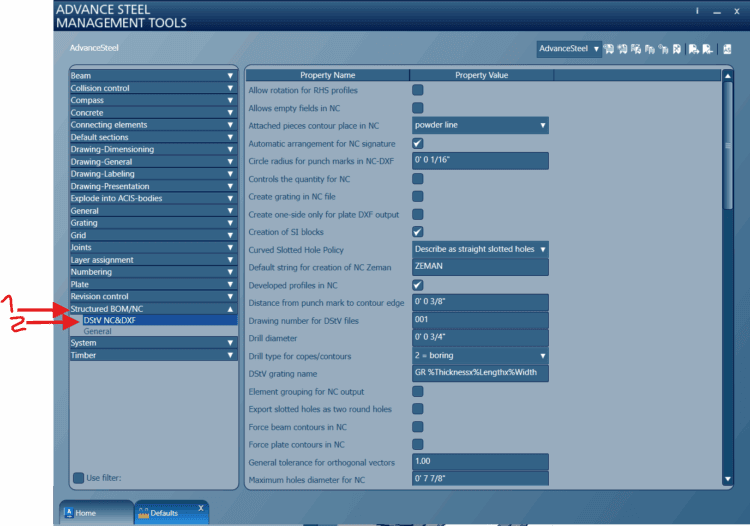Edit Distance from punch mark field 0' 0 3/8"
Viewport: 750px width, 526px height.
click(480, 302)
